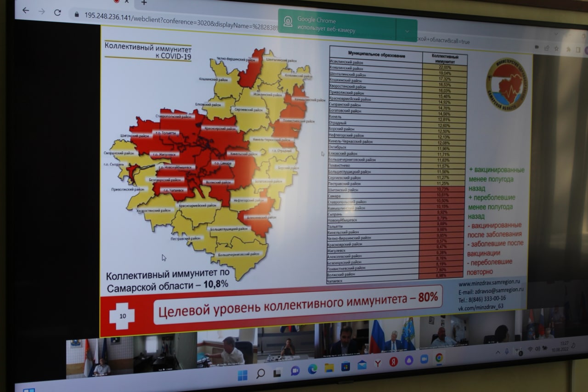Open the Mail app on the taskbar

pyautogui.click(x=362, y=365)
